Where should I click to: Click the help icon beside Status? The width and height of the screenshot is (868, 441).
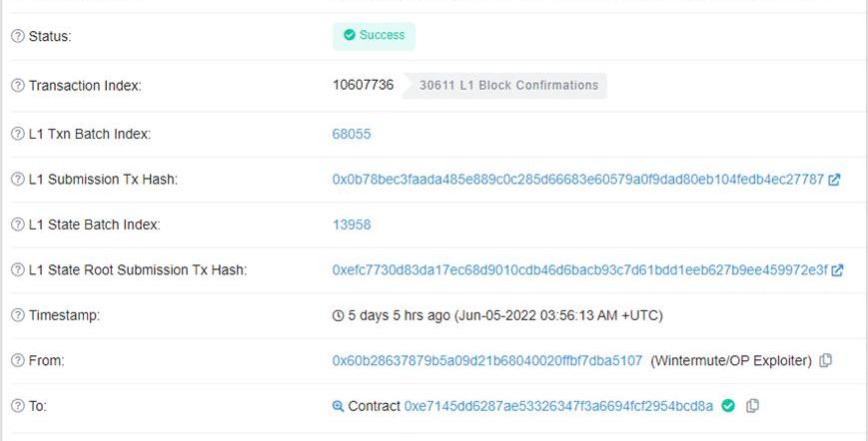click(18, 37)
